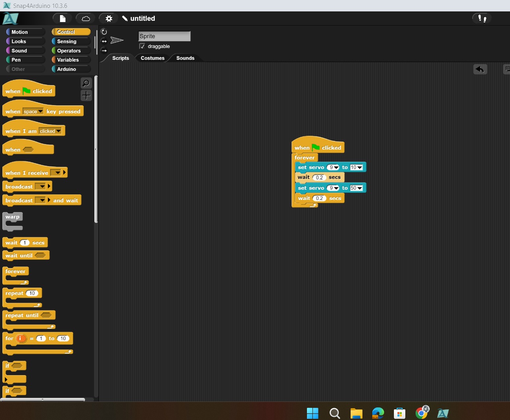Select the Other block category
The height and width of the screenshot is (420, 510).
[x=26, y=69]
